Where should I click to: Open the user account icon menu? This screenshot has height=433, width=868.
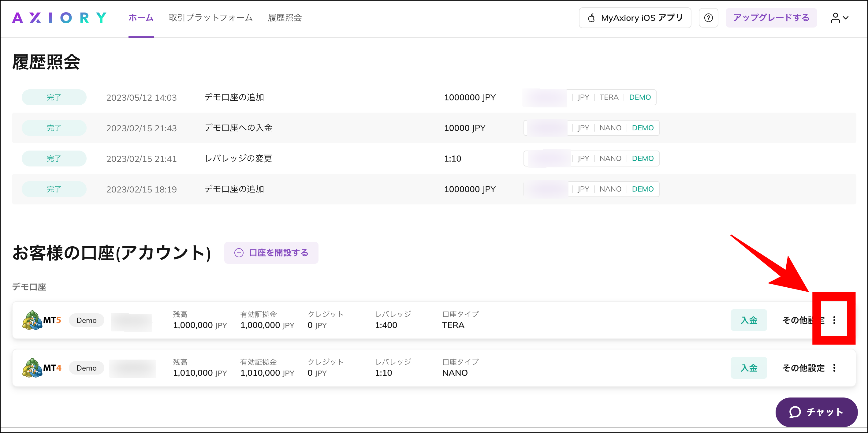coord(835,17)
